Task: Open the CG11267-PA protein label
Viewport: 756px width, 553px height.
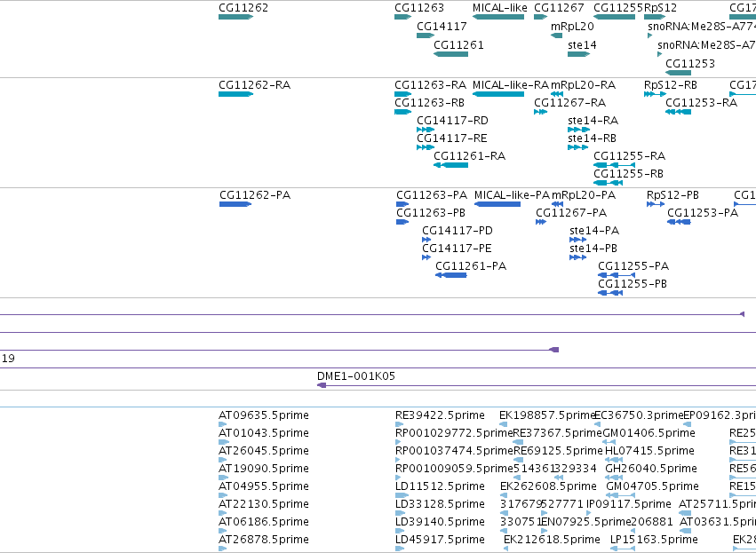Action: click(571, 213)
